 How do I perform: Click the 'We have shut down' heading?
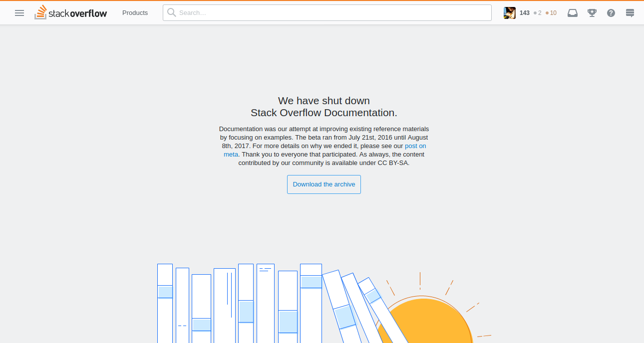point(324,101)
